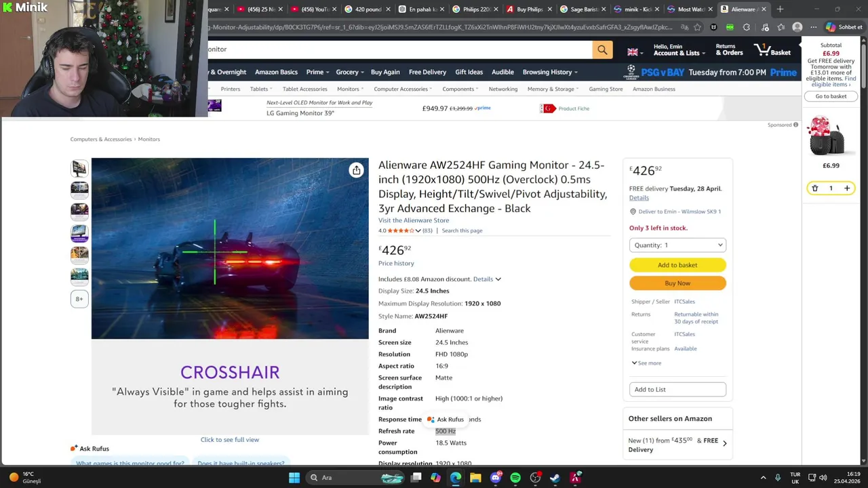This screenshot has height=488, width=868.
Task: Select the first product thumbnail
Action: tap(79, 168)
